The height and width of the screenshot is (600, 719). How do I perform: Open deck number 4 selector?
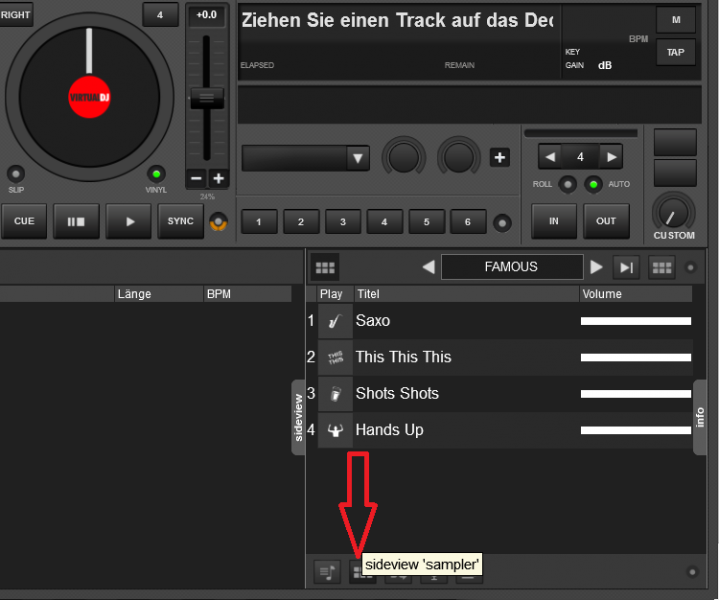(160, 15)
